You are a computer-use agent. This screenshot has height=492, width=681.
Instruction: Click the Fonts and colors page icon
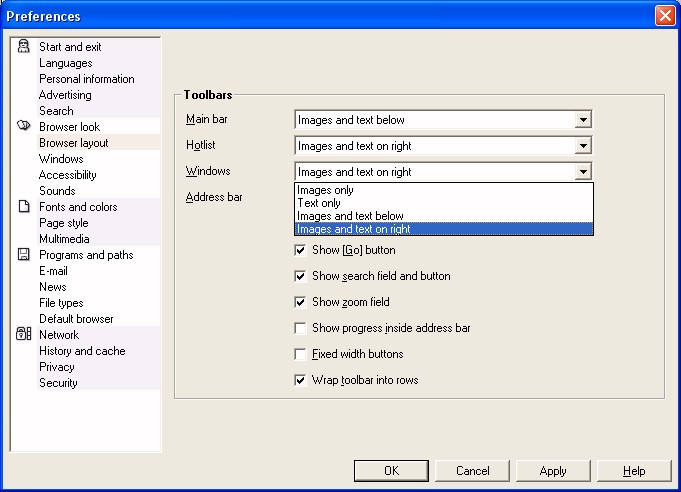[x=24, y=207]
